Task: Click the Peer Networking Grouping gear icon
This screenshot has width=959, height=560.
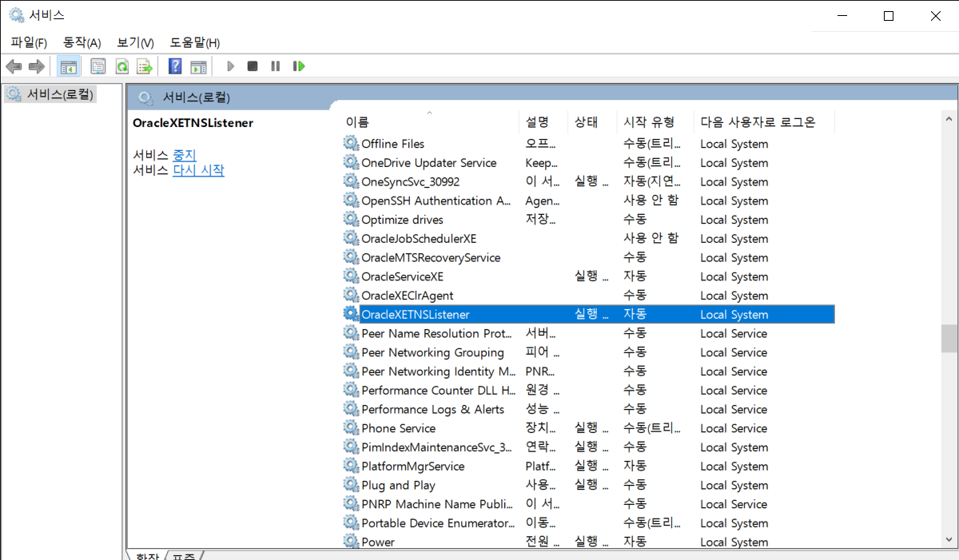Action: tap(351, 352)
